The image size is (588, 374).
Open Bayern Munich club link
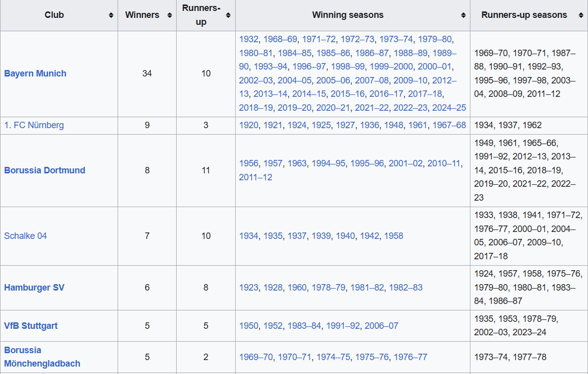[x=35, y=74]
